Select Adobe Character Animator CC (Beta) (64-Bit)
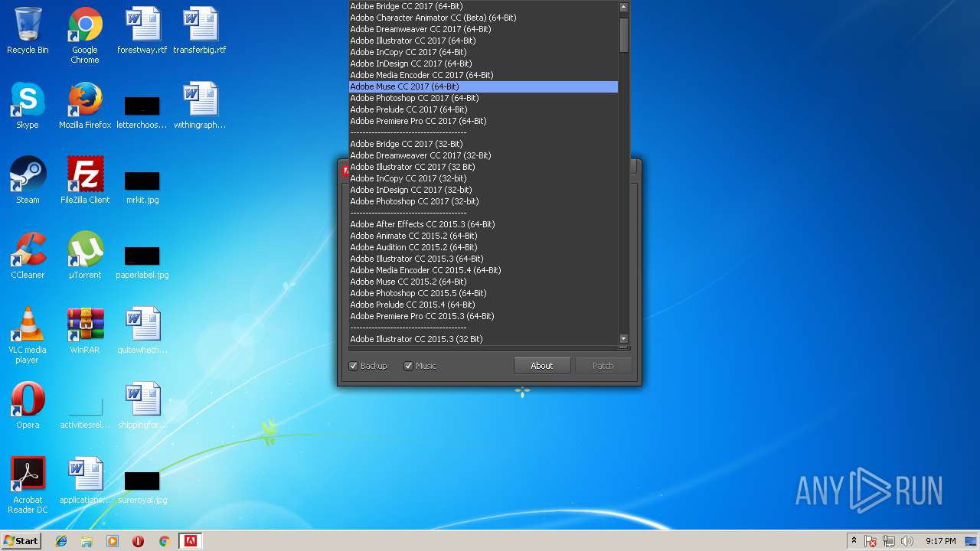This screenshot has height=551, width=980. [483, 18]
